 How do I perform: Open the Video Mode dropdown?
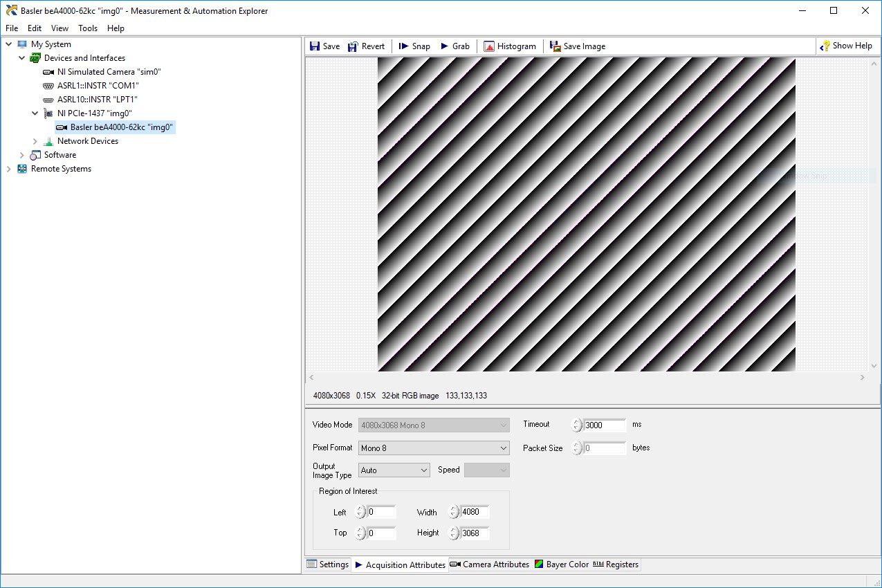(x=434, y=425)
